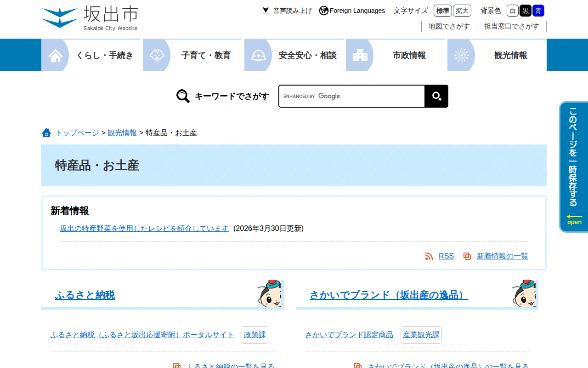The height and width of the screenshot is (368, 588).
Task: Click the house icon in くらし・手続き tab
Action: point(56,56)
